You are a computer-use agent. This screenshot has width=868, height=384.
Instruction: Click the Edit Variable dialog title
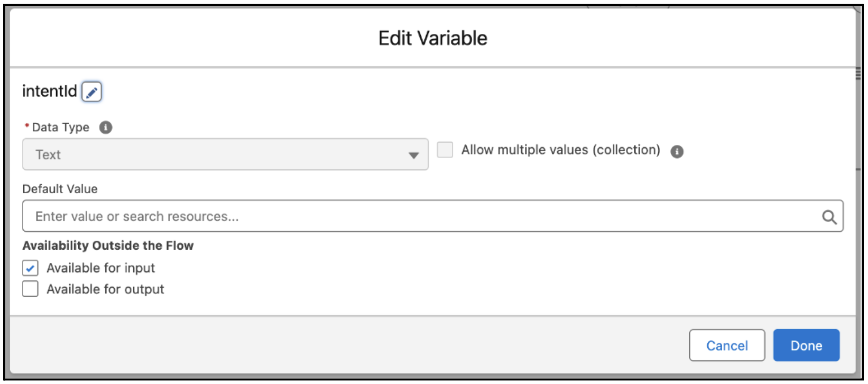[432, 39]
